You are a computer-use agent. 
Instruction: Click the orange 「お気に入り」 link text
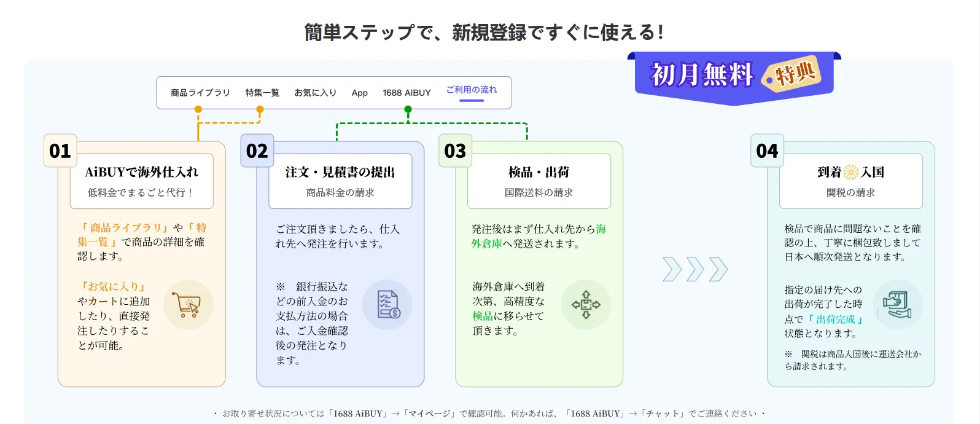point(113,287)
